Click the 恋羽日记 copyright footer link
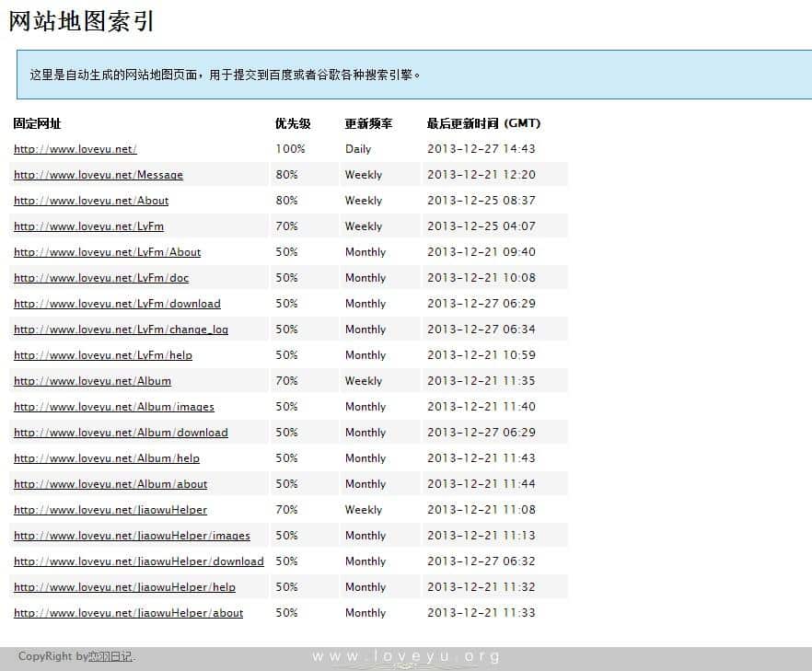This screenshot has height=671, width=812. (110, 657)
